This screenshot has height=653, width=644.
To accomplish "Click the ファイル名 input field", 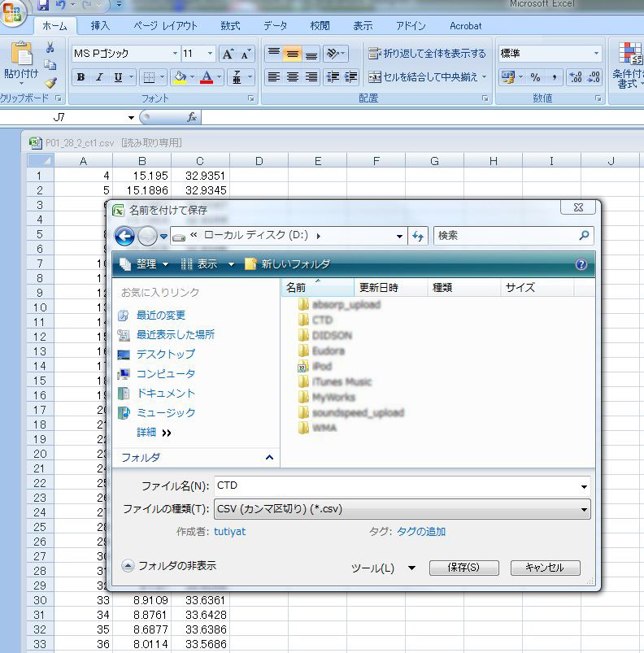I will pyautogui.click(x=398, y=486).
